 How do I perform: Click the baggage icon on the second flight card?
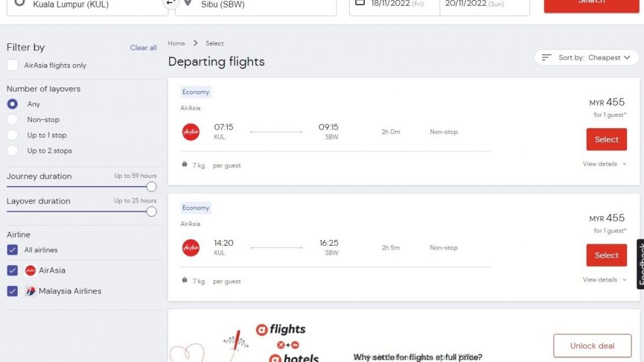[184, 280]
